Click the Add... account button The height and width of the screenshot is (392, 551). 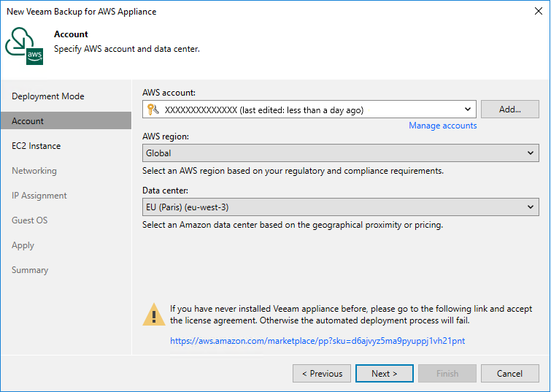(x=509, y=109)
